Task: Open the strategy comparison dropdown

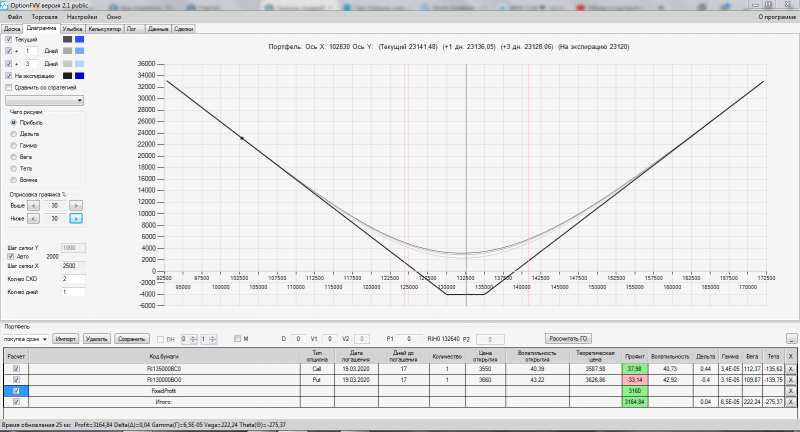Action: click(45, 100)
